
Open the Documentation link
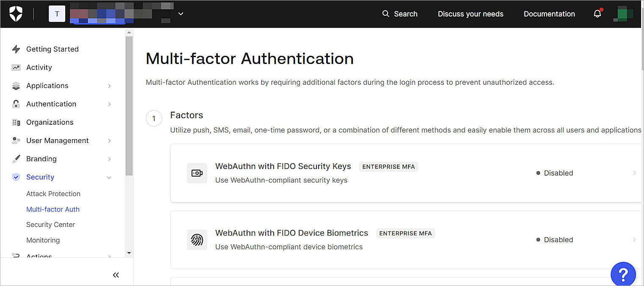point(549,14)
